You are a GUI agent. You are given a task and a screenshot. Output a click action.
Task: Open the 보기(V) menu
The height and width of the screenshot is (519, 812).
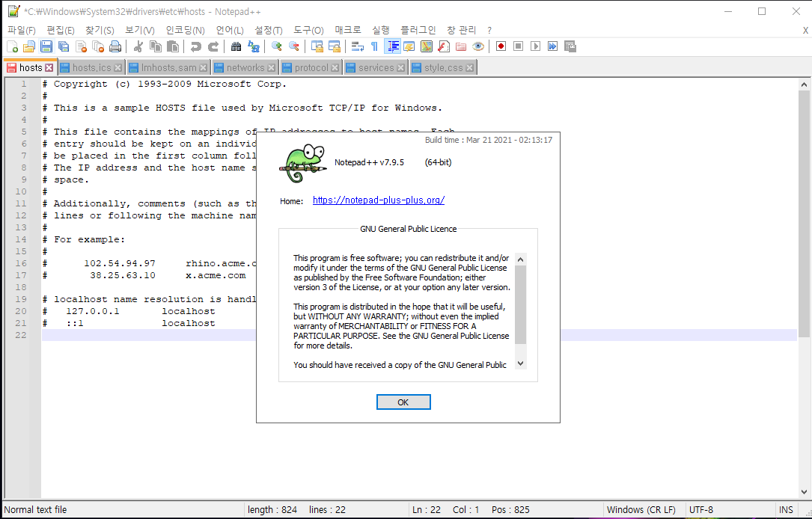[x=139, y=30]
